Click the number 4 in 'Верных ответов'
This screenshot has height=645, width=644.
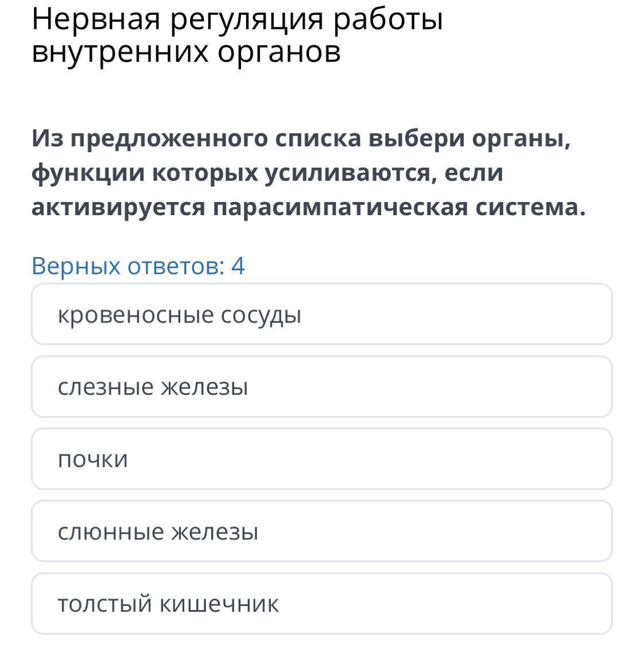[238, 266]
